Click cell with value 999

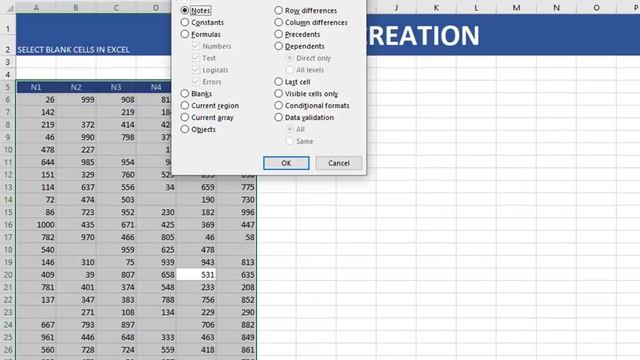(76, 100)
